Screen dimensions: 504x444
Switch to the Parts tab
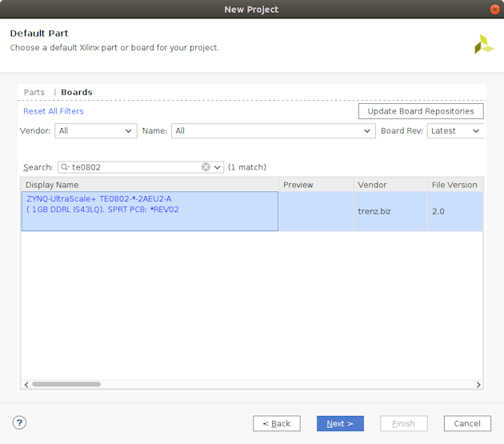click(34, 92)
